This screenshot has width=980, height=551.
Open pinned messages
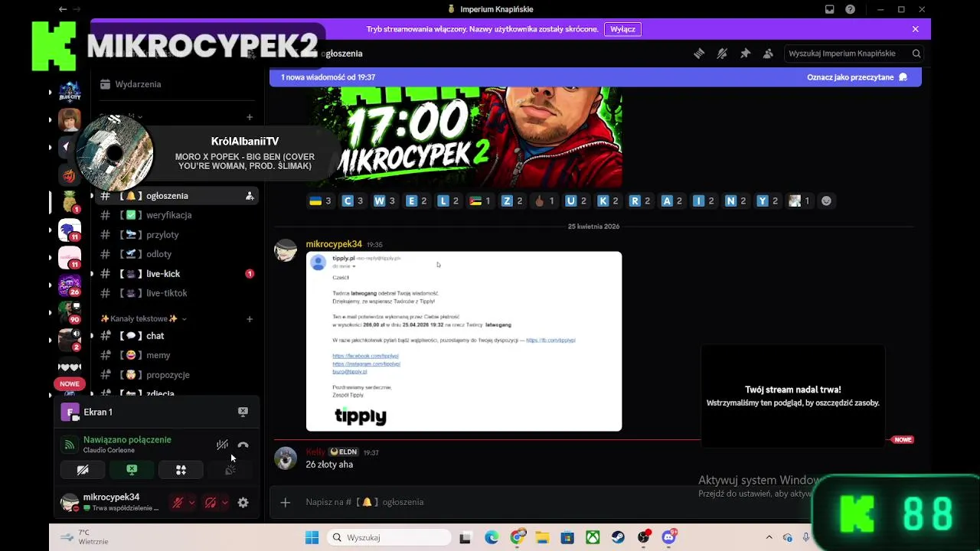click(745, 54)
